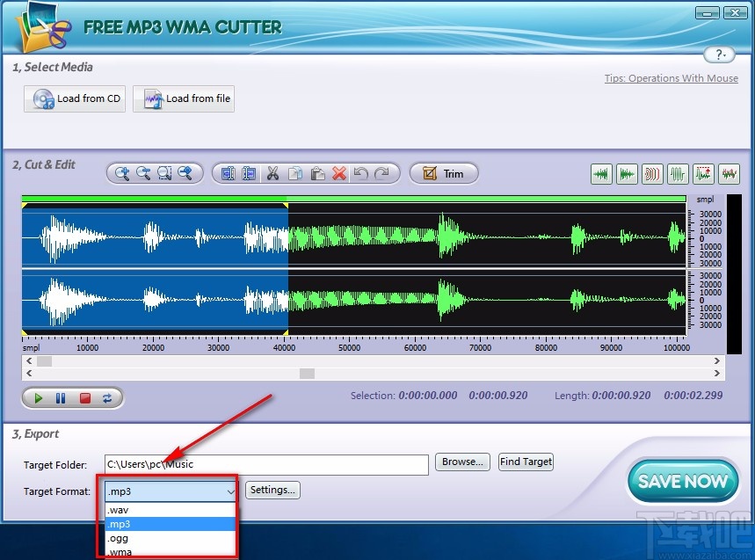Cut the selection with the scissors icon
This screenshot has height=560, width=755.
(273, 173)
